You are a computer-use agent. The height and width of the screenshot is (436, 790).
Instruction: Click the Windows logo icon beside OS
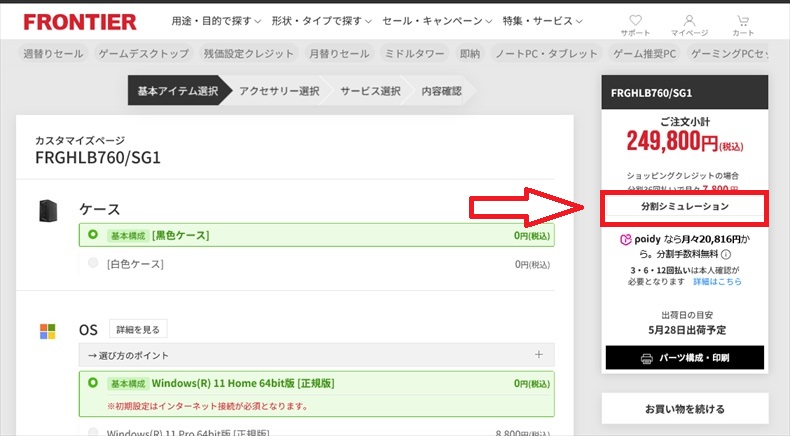pyautogui.click(x=48, y=331)
